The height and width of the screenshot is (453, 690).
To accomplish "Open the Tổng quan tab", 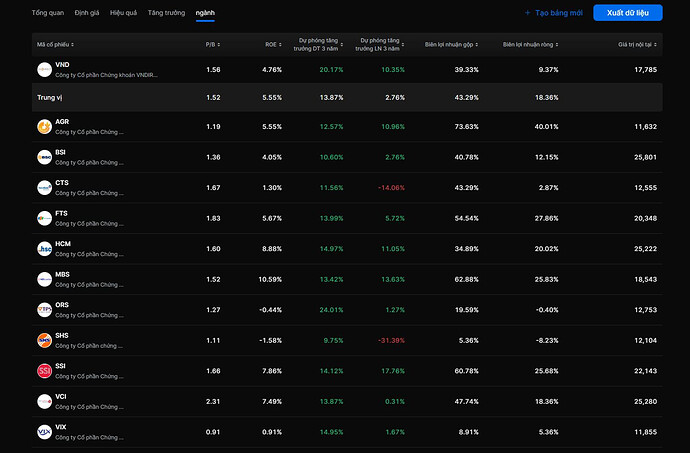I will click(48, 13).
